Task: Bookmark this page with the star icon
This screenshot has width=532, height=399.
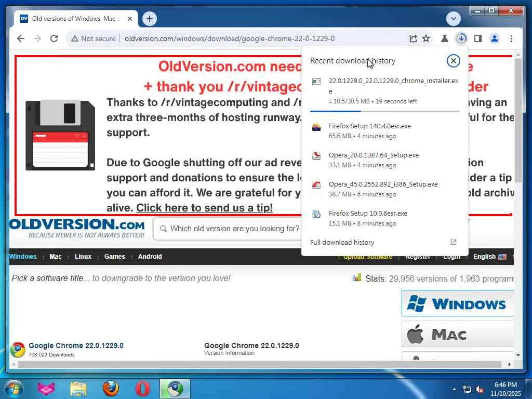Action: 426,38
